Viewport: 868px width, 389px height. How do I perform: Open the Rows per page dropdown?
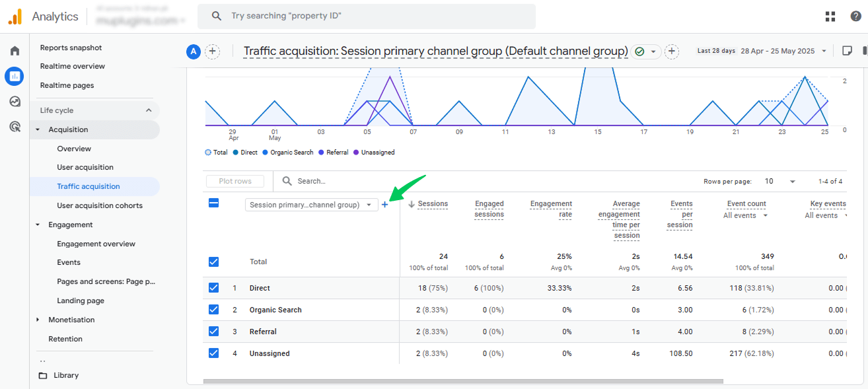[x=780, y=181]
